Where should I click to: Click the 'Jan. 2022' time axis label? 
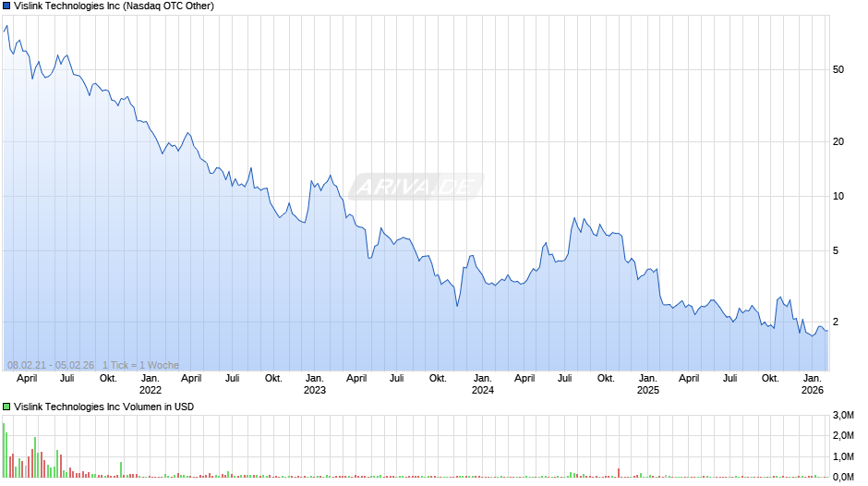150,384
